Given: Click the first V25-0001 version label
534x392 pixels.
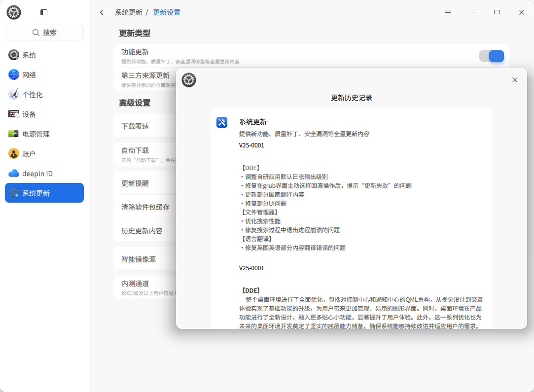Looking at the screenshot, I should 251,145.
